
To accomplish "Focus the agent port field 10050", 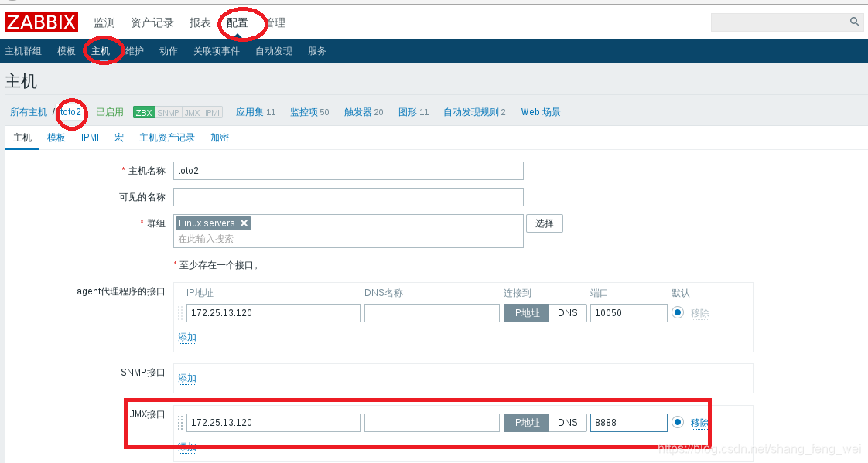I will click(628, 313).
